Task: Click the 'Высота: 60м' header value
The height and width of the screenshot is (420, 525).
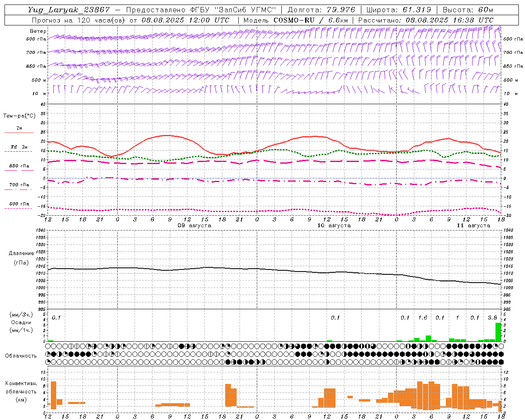Action: click(468, 10)
